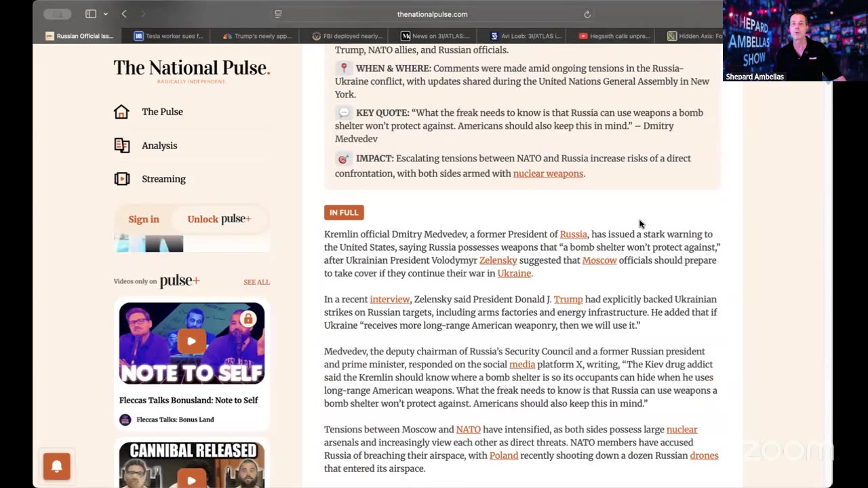Open the pulse+ logo next to Videos only on
Viewport: 868px width, 488px height.
click(180, 281)
